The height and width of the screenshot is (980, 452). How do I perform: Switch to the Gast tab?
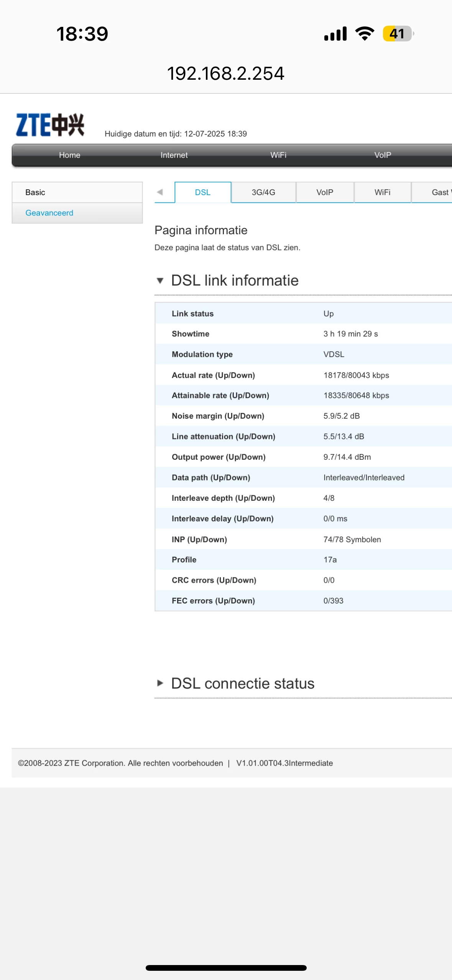432,192
